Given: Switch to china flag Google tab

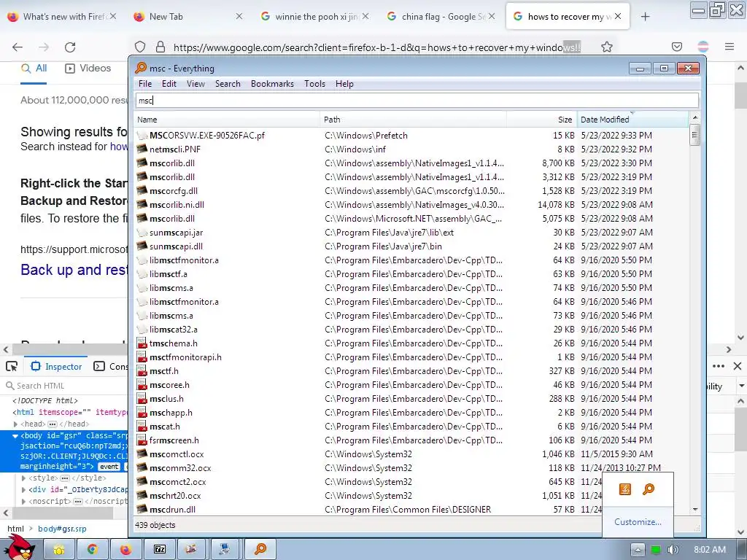Looking at the screenshot, I should tap(441, 17).
